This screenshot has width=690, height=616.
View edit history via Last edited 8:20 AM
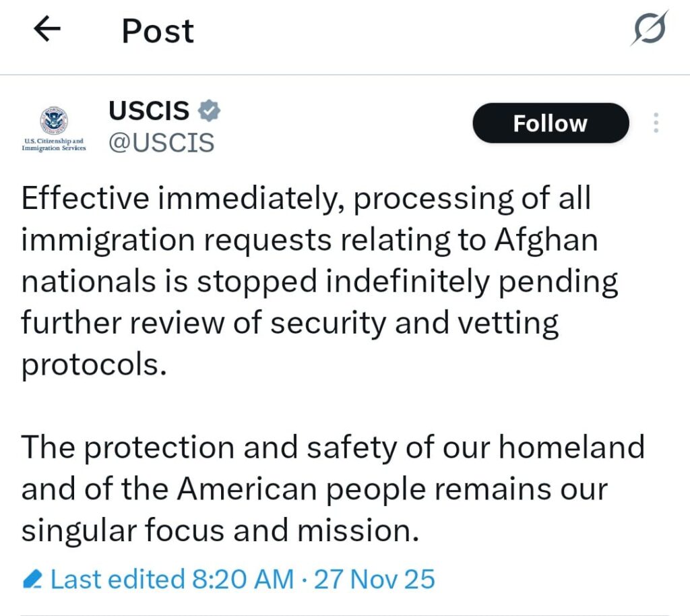pyautogui.click(x=172, y=579)
